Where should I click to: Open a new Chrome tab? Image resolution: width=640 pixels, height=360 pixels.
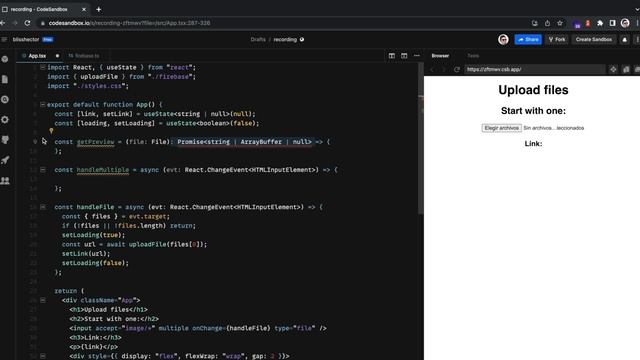[x=98, y=9]
